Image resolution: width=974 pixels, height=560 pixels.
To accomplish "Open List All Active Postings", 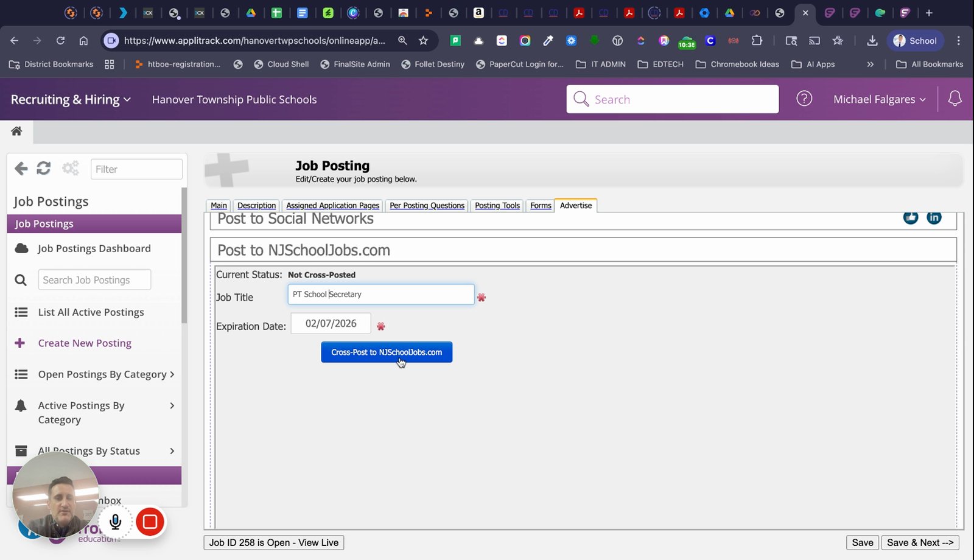I will tap(91, 312).
